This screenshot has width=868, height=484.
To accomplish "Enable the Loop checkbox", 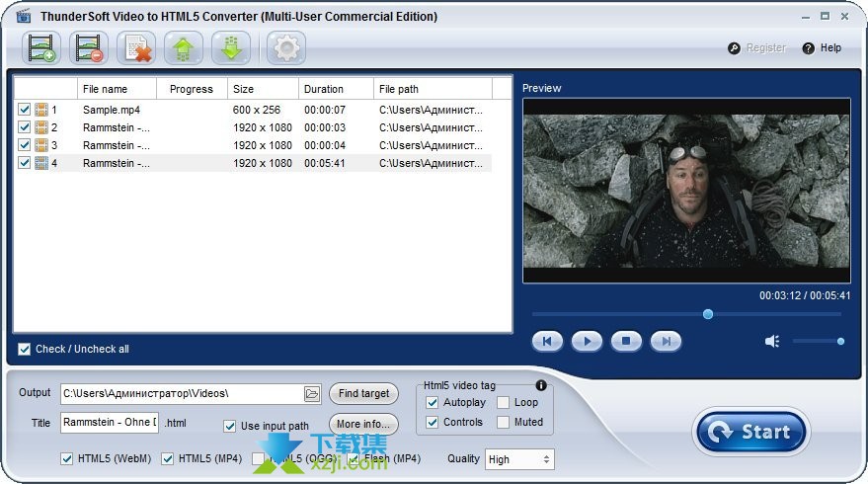I will click(x=504, y=403).
